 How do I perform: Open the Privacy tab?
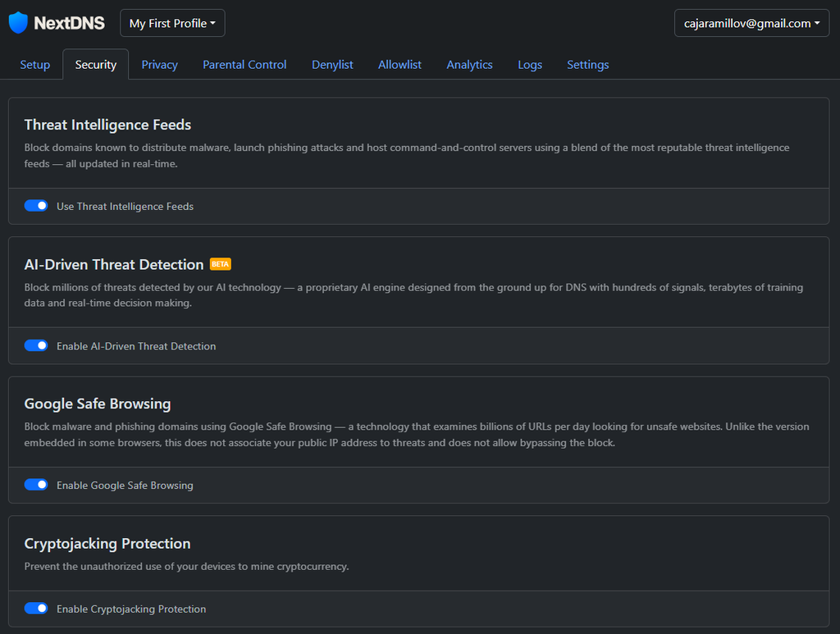pyautogui.click(x=160, y=64)
